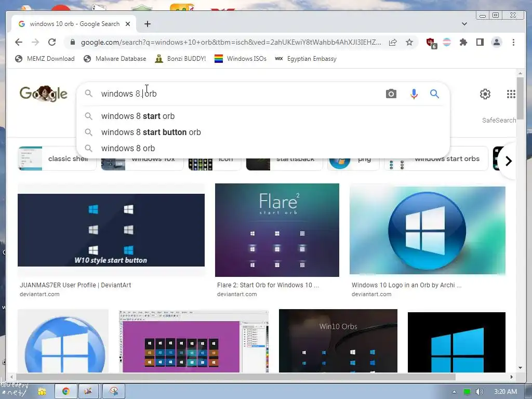Choose the third suggestion 'windows 8 orb'
Screen dimensions: 532x399
tap(263, 148)
